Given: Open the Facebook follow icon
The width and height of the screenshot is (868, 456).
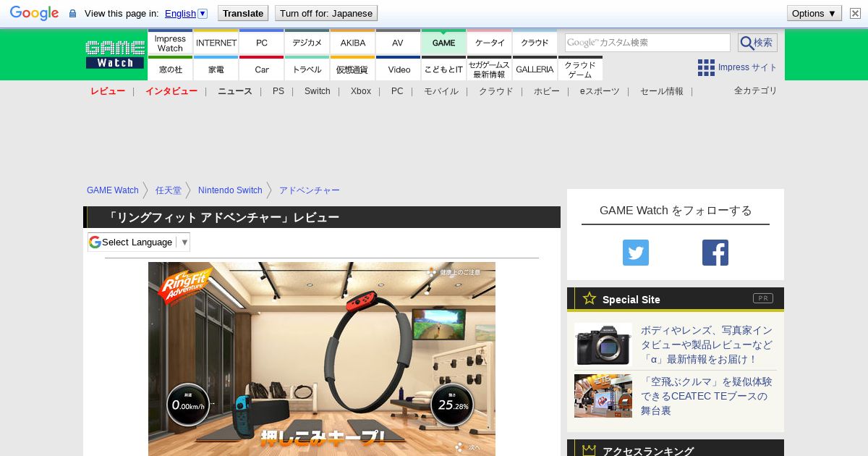Looking at the screenshot, I should (715, 253).
